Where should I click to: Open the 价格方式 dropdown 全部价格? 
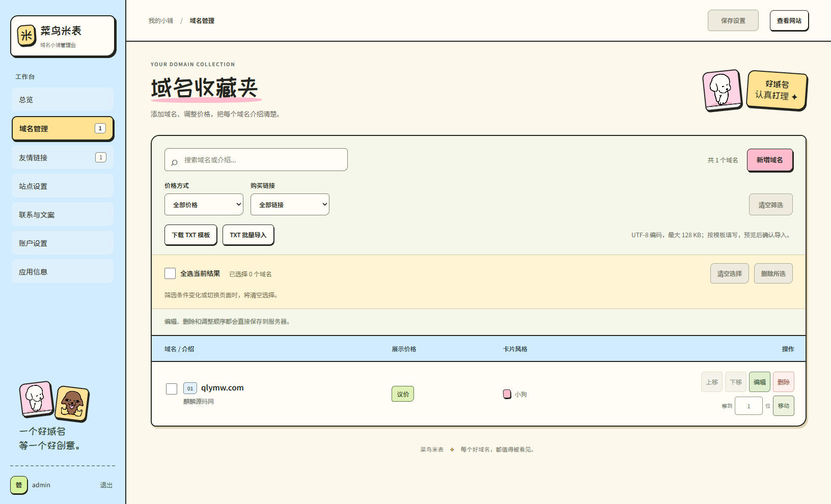pos(204,205)
